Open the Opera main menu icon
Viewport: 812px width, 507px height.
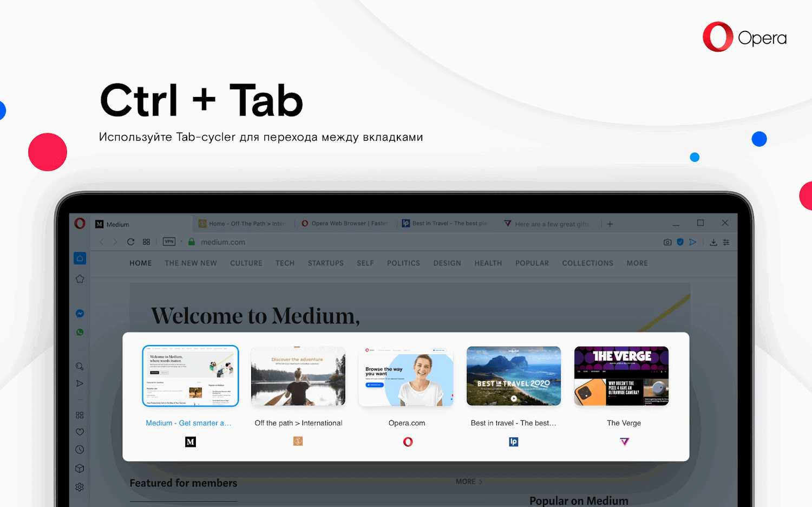80,223
